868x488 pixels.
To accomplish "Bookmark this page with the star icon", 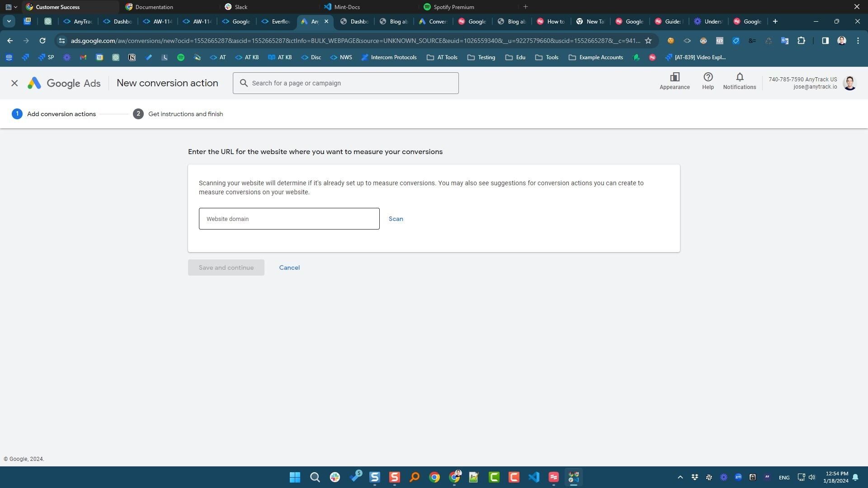I will coord(649,41).
